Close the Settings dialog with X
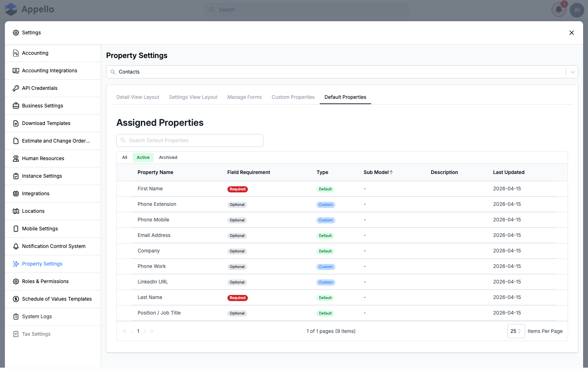Screen dimensions: 588x375 coord(572,33)
